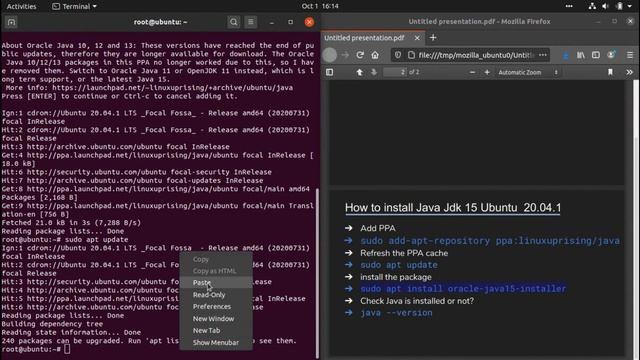Reload the page in Firefox
The width and height of the screenshot is (640, 360).
tap(360, 55)
